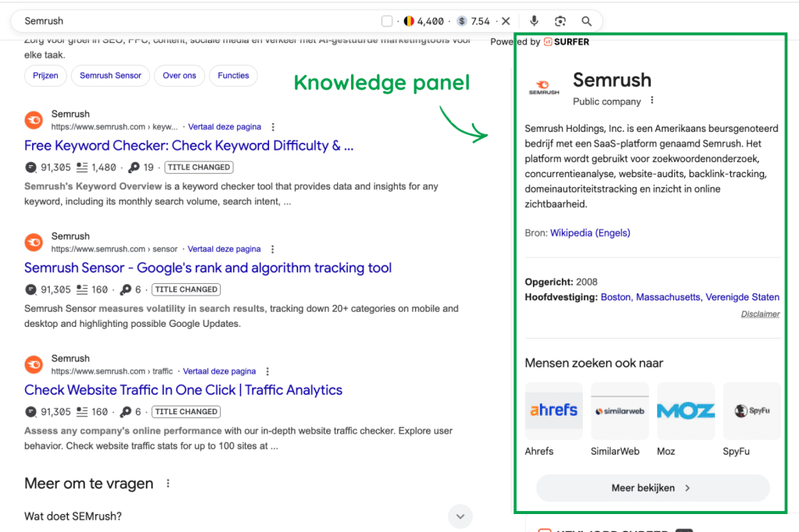Click word count icon beside 1,480
This screenshot has height=532, width=799.
pyautogui.click(x=82, y=167)
